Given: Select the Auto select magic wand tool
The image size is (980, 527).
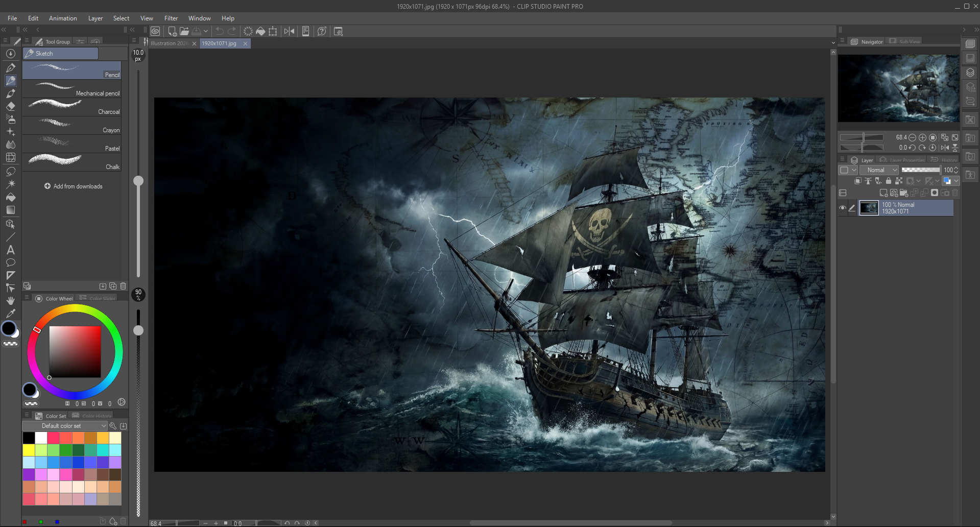Looking at the screenshot, I should tap(11, 184).
